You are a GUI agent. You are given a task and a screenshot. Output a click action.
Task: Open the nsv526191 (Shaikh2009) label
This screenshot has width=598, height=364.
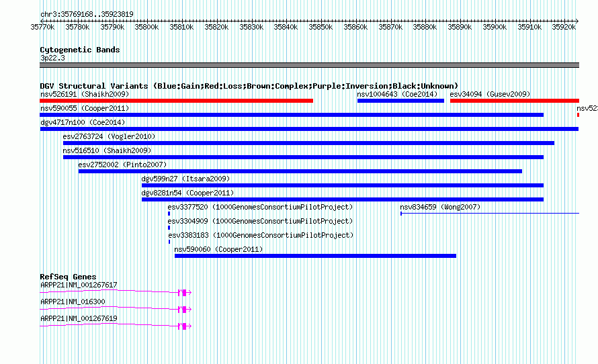(x=85, y=94)
